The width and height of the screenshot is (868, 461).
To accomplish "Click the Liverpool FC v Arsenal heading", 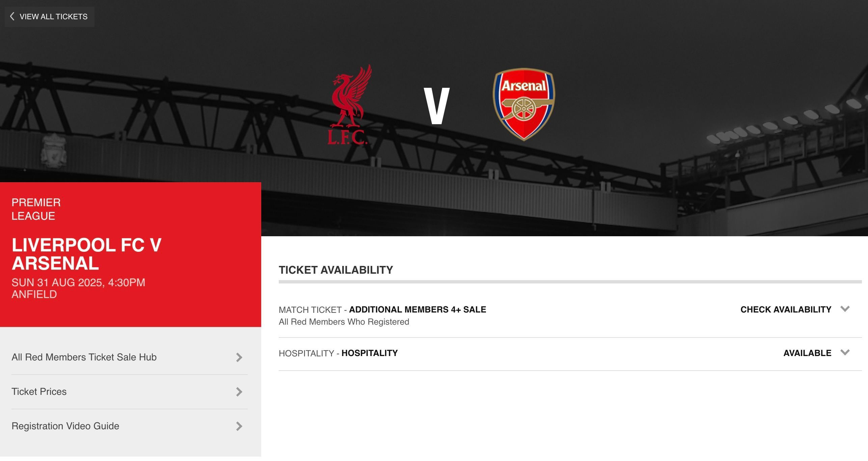I will (86, 254).
